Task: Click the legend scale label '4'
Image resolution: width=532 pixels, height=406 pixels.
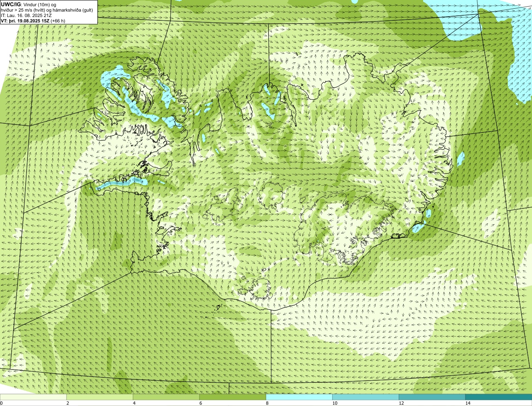Action: click(x=134, y=403)
